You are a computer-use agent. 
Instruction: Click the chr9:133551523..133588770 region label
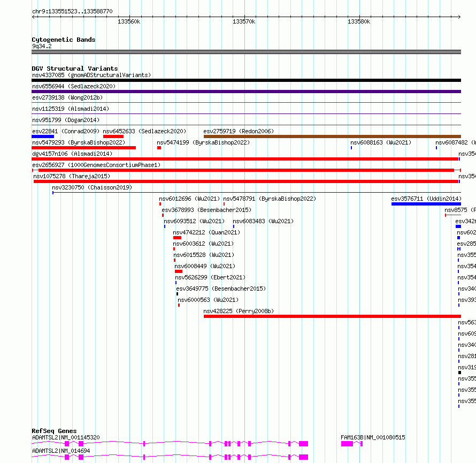pyautogui.click(x=72, y=12)
